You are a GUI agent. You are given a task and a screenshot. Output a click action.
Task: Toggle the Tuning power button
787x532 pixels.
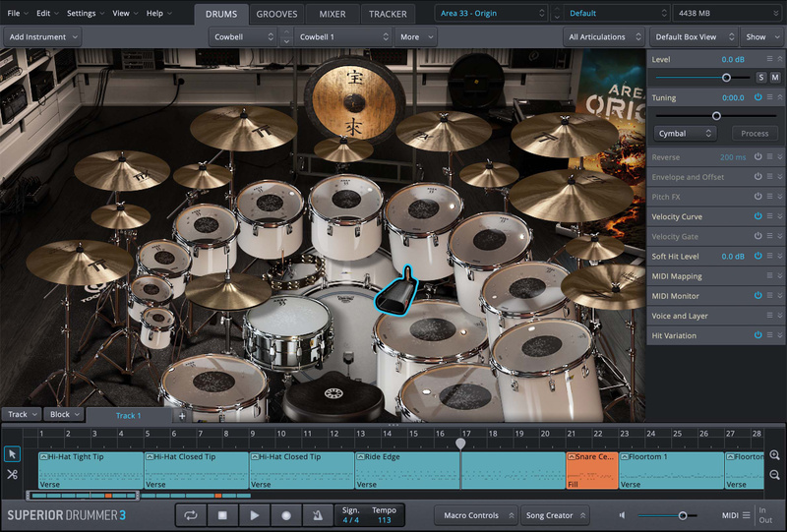coord(757,97)
